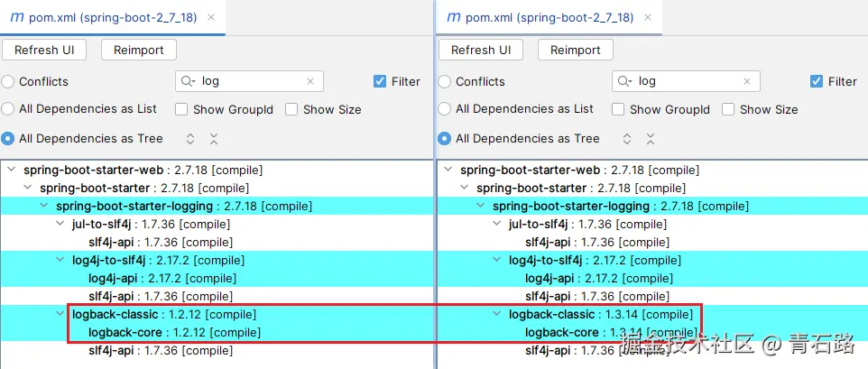Close the left pom.xml tab
The image size is (868, 369).
pyautogui.click(x=211, y=18)
